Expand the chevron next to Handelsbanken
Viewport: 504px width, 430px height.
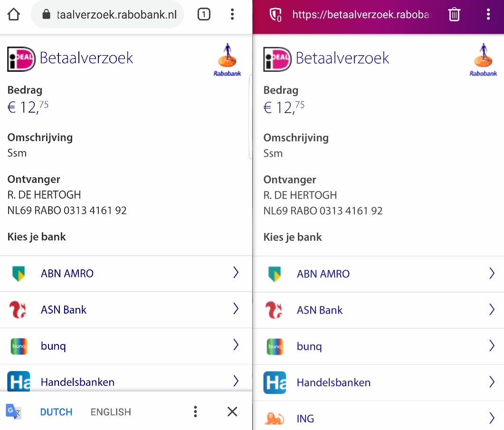236,381
